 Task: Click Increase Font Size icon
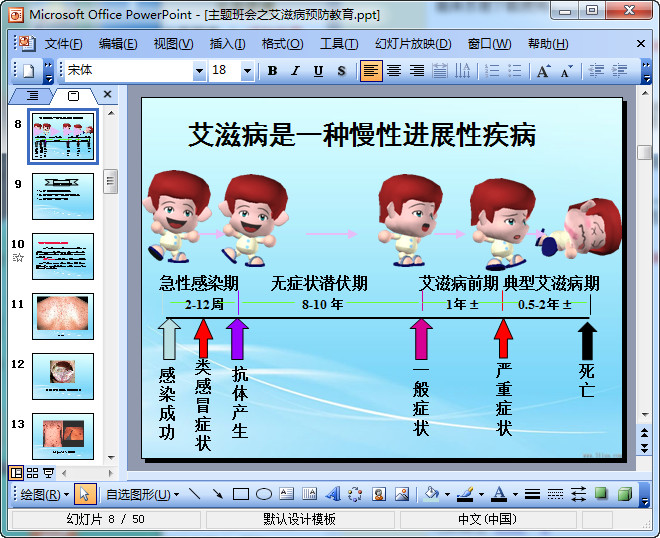[543, 71]
